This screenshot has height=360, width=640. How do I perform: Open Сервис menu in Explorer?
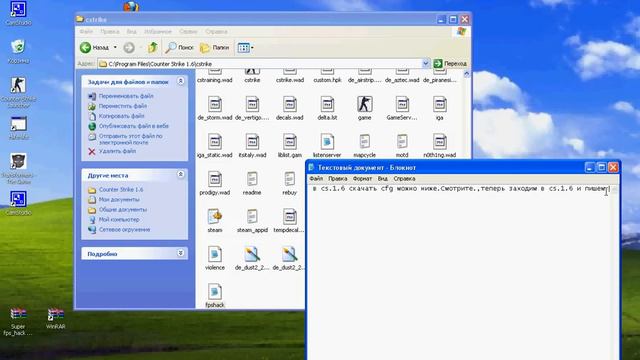coord(188,31)
